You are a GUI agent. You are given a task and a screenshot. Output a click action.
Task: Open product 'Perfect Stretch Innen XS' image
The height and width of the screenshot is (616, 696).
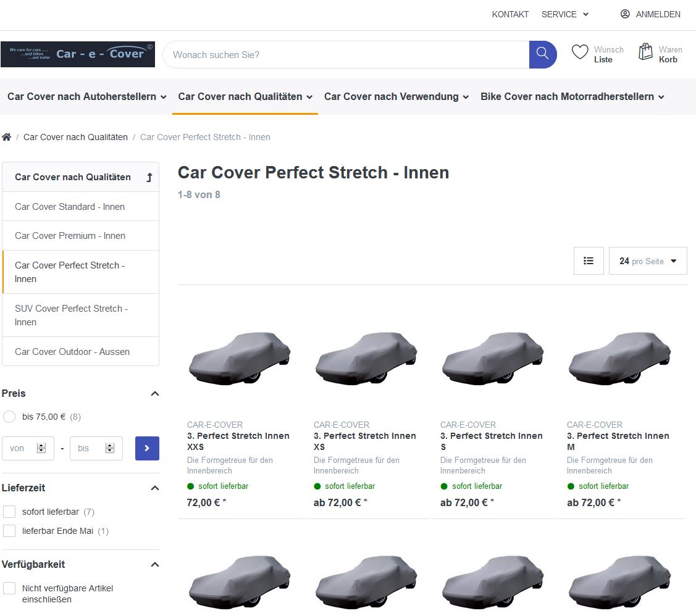pos(367,358)
